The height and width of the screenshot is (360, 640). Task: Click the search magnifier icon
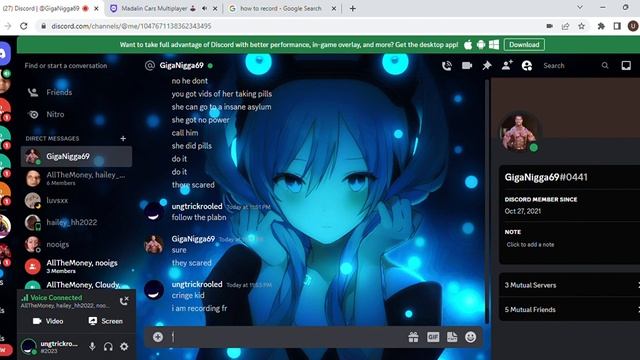[605, 65]
